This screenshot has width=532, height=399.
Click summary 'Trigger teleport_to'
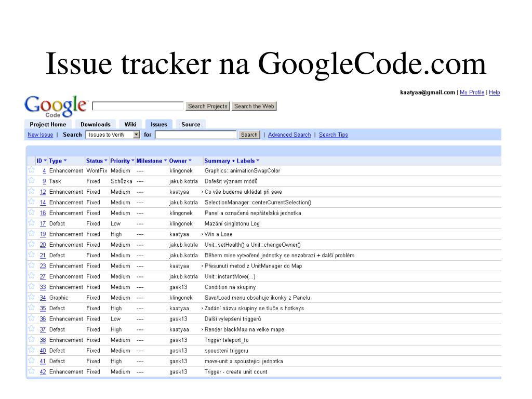pos(227,340)
